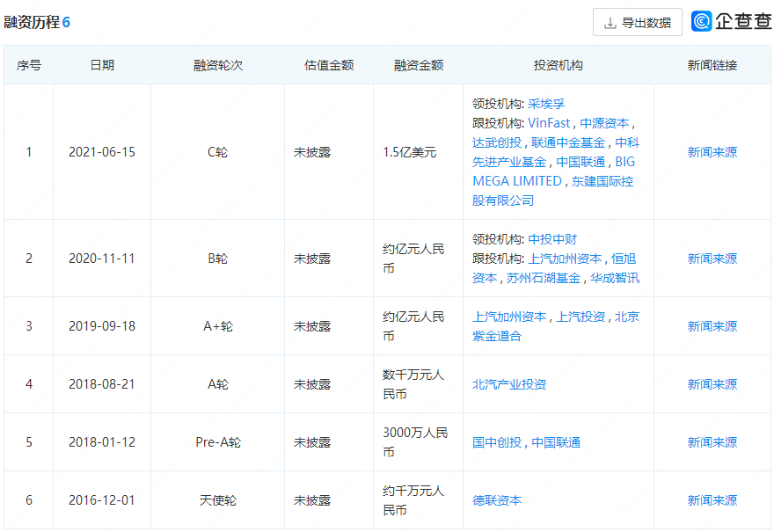The height and width of the screenshot is (532, 774).
Task: Open 新闻来源 link for the 2021-06-15 C轮 row
Action: click(x=712, y=152)
